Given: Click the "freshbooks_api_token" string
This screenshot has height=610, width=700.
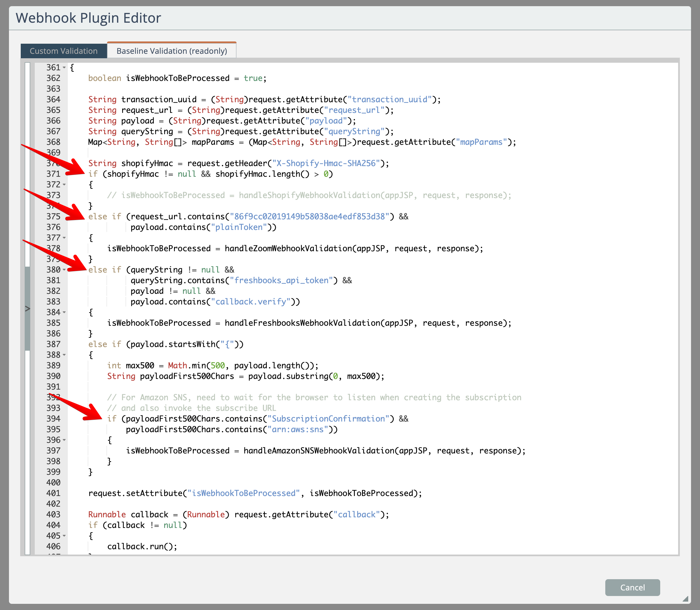Looking at the screenshot, I should point(281,280).
